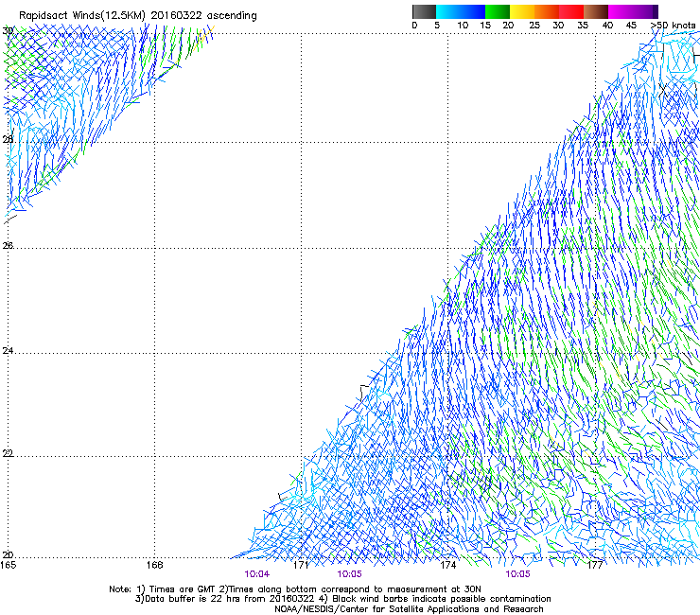The width and height of the screenshot is (700, 615).
Task: Click the '10:05' time label between 174 and 177
Action: point(517,574)
